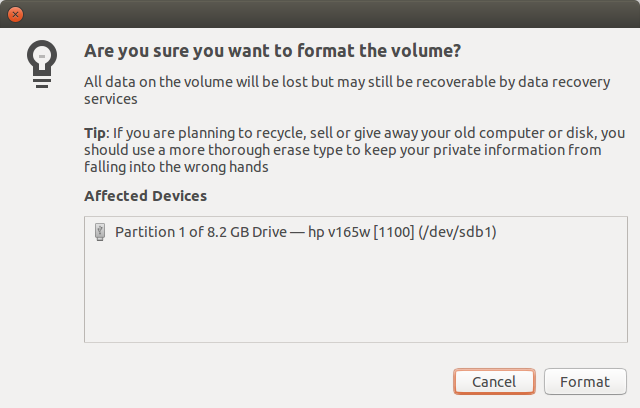Viewport: 640px width, 408px height.
Task: Click the USB drive icon in Affected Devices
Action: 99,232
